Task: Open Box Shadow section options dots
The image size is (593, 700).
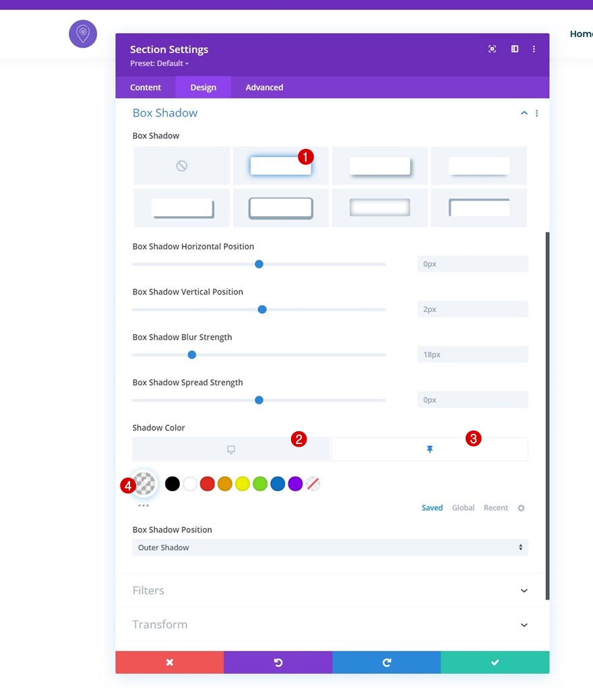Action: [x=537, y=113]
